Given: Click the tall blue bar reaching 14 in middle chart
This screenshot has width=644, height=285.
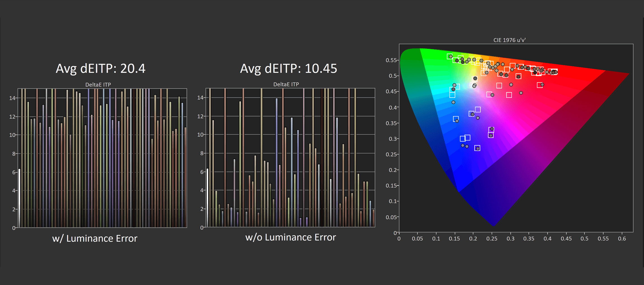Looking at the screenshot, I should tap(277, 162).
